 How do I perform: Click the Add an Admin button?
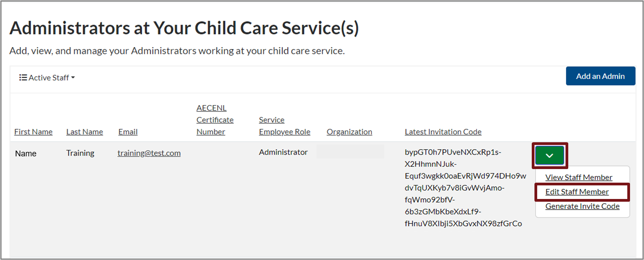tap(600, 76)
